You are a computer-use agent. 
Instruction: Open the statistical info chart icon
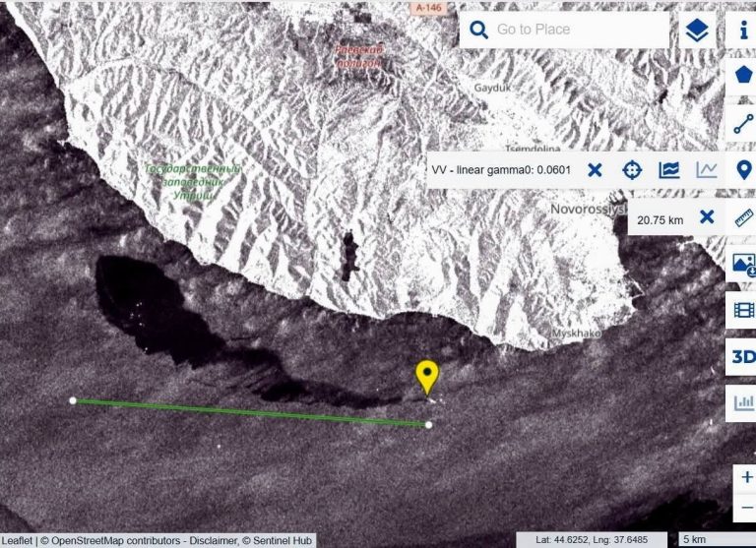[x=669, y=169]
